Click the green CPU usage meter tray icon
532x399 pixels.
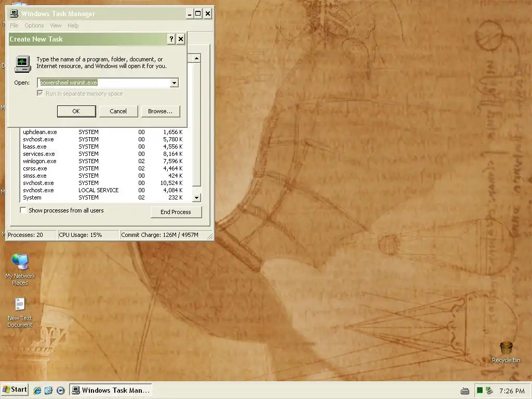[x=480, y=391]
